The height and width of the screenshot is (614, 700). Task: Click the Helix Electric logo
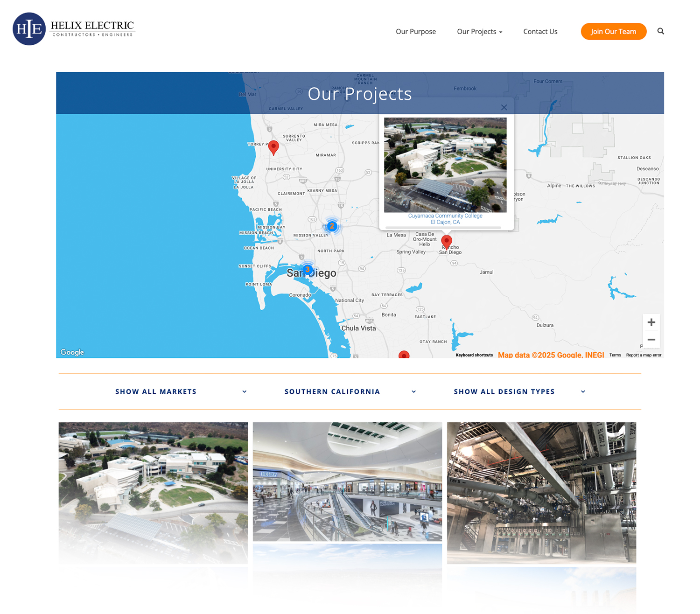point(74,29)
